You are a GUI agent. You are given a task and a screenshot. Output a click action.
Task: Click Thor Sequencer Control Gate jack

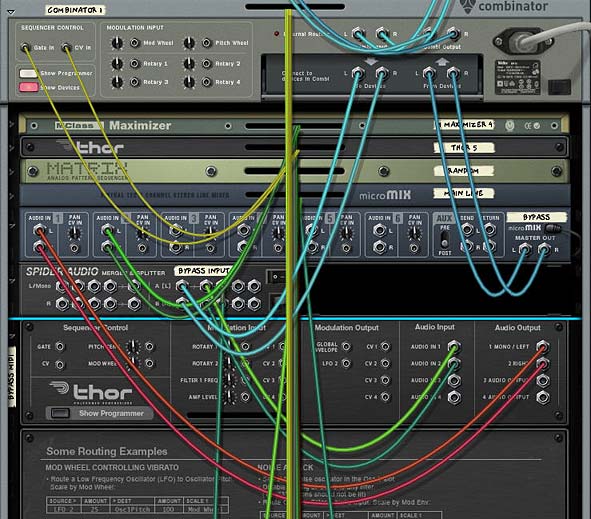tap(60, 346)
